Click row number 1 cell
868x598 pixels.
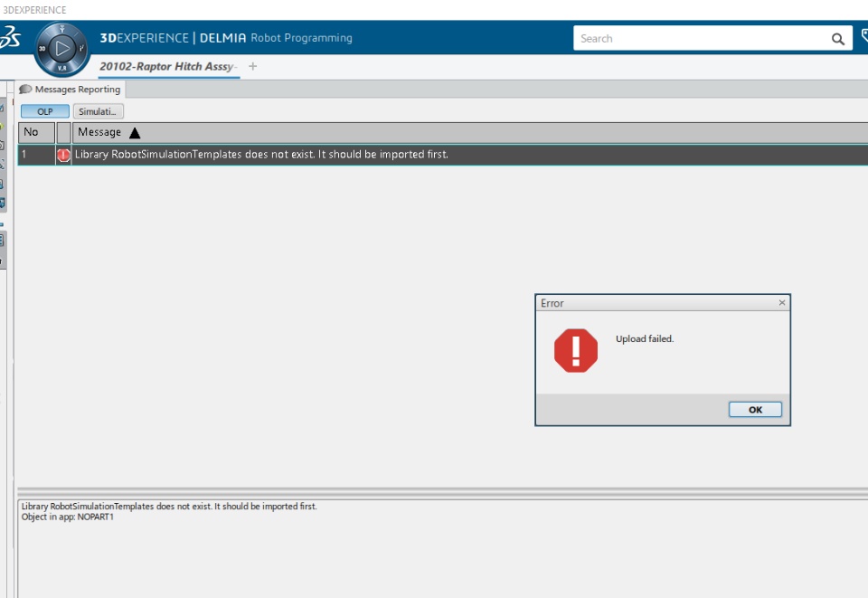[x=36, y=155]
